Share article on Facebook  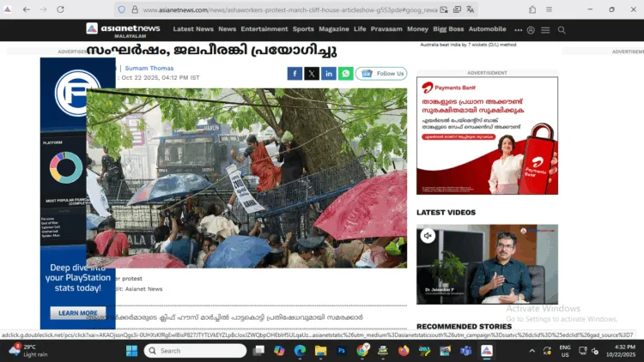(295, 74)
